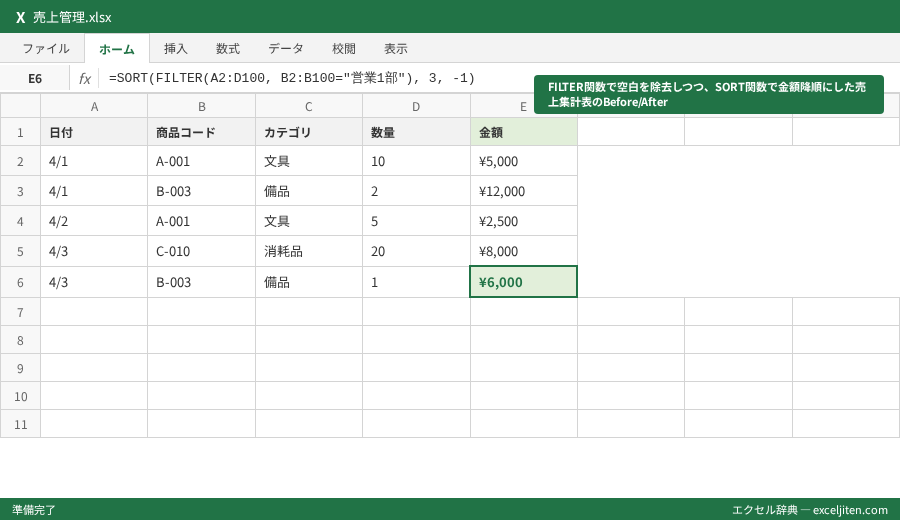
Task: Select the highlighted ¥6,000 cell
Action: 523,282
